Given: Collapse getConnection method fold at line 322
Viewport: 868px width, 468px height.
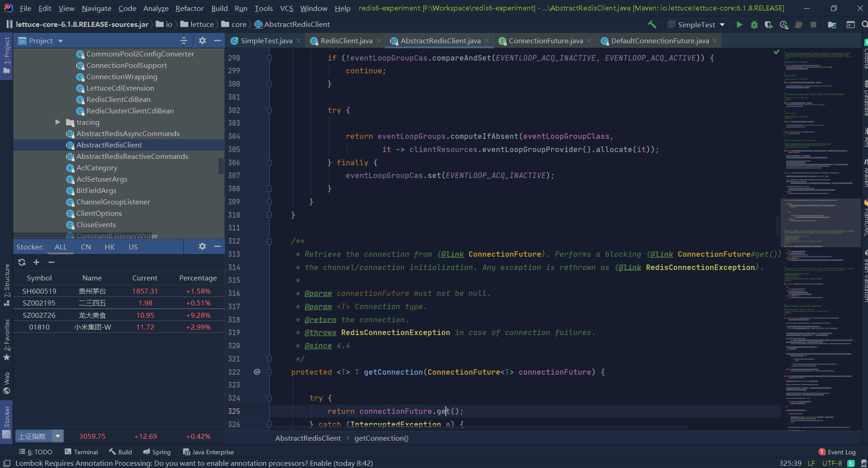Looking at the screenshot, I should click(269, 372).
